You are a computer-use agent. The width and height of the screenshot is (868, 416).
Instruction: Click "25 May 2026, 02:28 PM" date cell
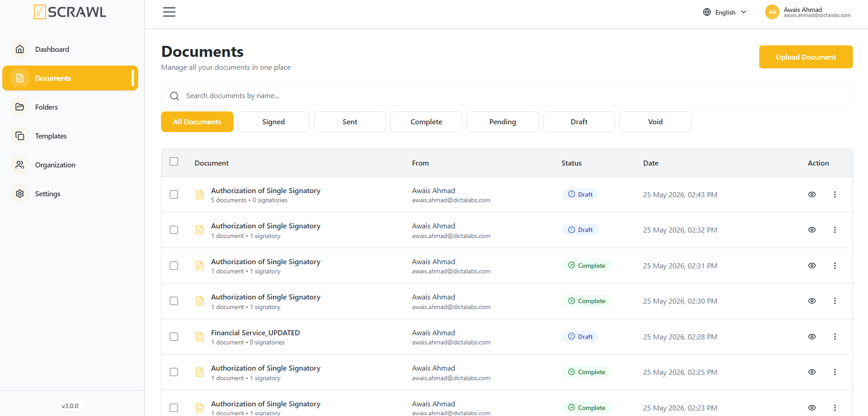[x=680, y=337]
